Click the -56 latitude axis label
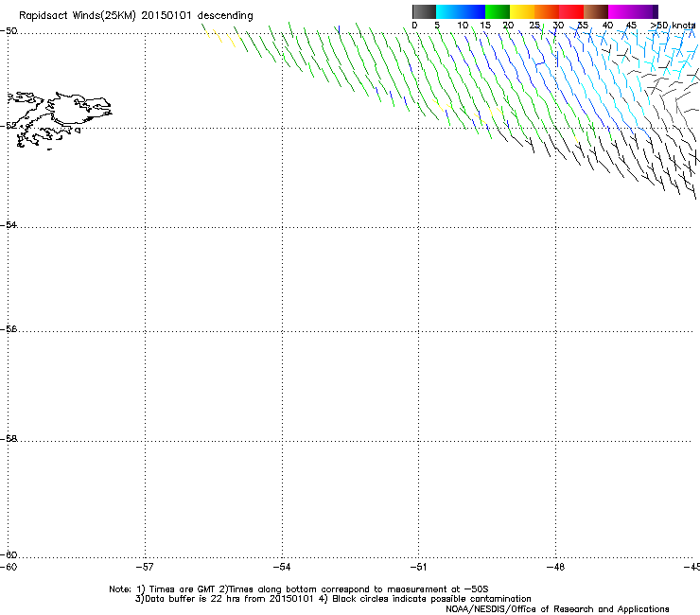 point(9,328)
